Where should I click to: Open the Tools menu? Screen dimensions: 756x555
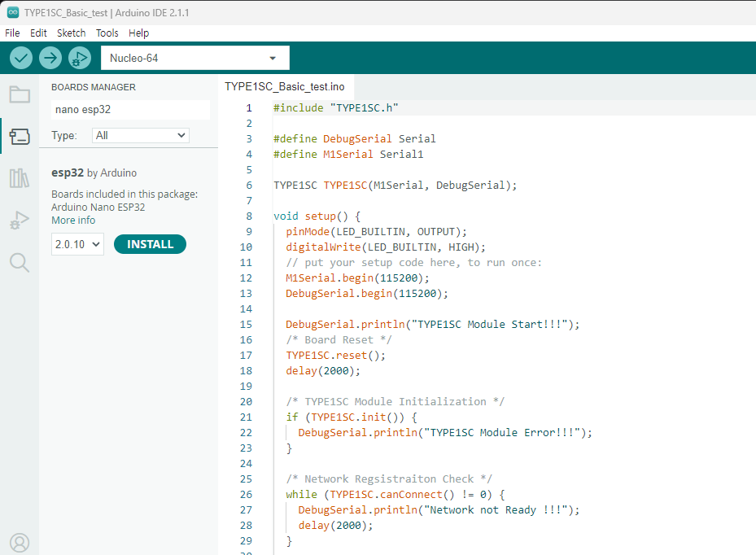pos(107,33)
